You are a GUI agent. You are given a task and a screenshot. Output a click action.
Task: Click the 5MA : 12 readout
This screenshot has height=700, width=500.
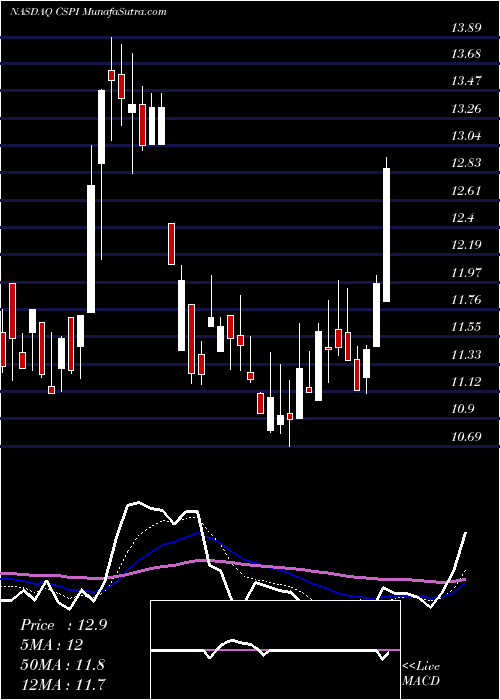(51, 645)
